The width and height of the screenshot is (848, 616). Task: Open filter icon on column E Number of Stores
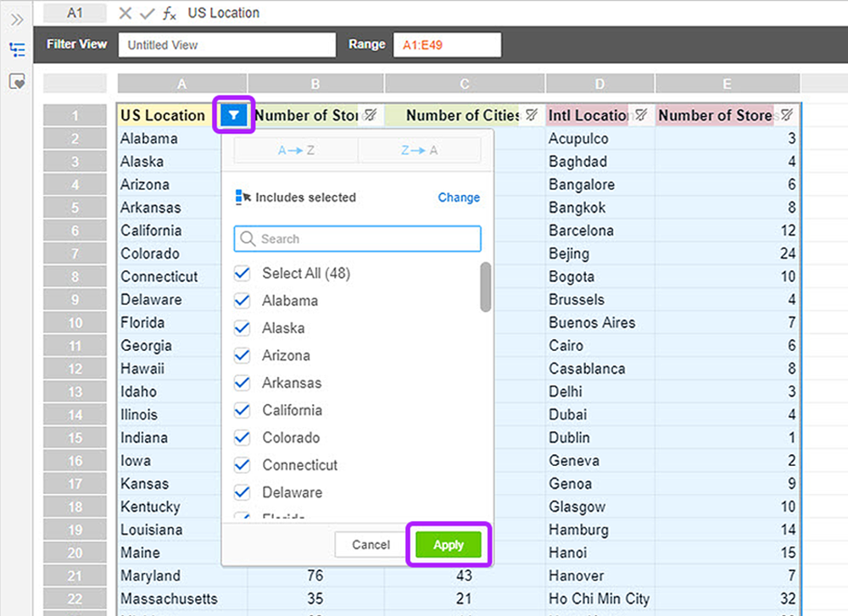pyautogui.click(x=787, y=114)
